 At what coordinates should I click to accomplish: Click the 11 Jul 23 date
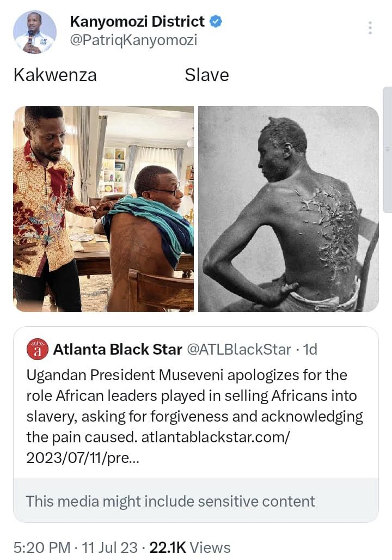(109, 547)
